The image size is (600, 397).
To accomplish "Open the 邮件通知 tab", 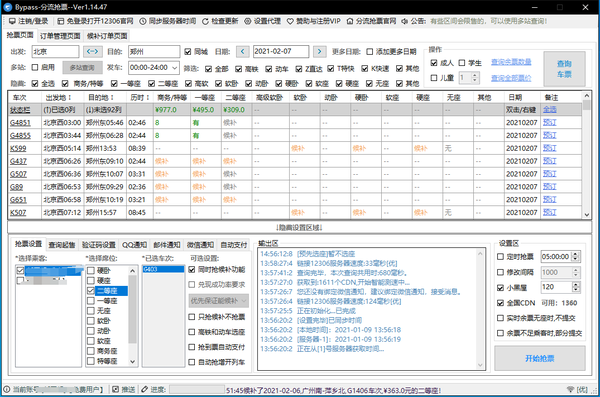I will [166, 245].
